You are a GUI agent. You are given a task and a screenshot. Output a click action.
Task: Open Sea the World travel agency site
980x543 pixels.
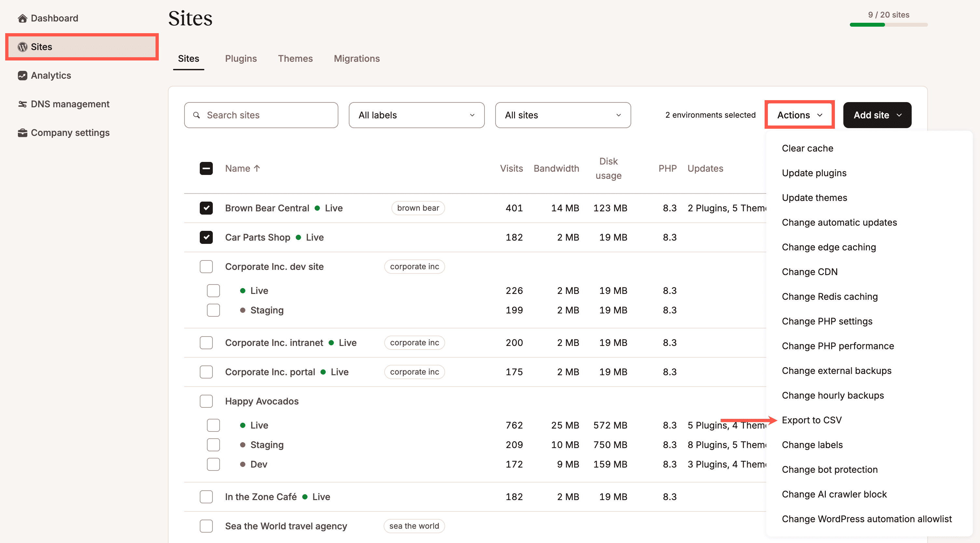286,526
